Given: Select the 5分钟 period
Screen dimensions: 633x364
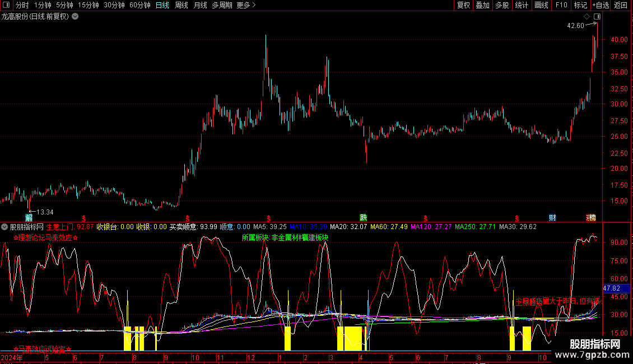Looking at the screenshot, I should pos(64,5).
